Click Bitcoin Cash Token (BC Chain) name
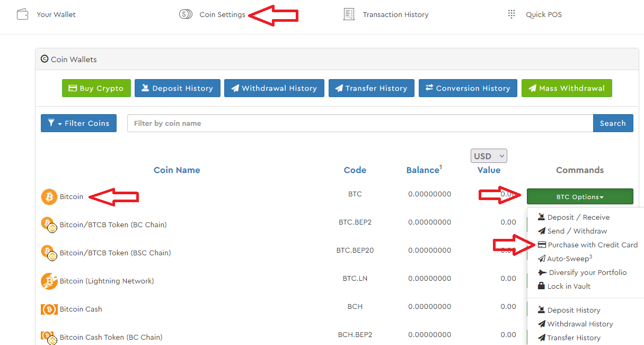The height and width of the screenshot is (345, 644). 111,338
